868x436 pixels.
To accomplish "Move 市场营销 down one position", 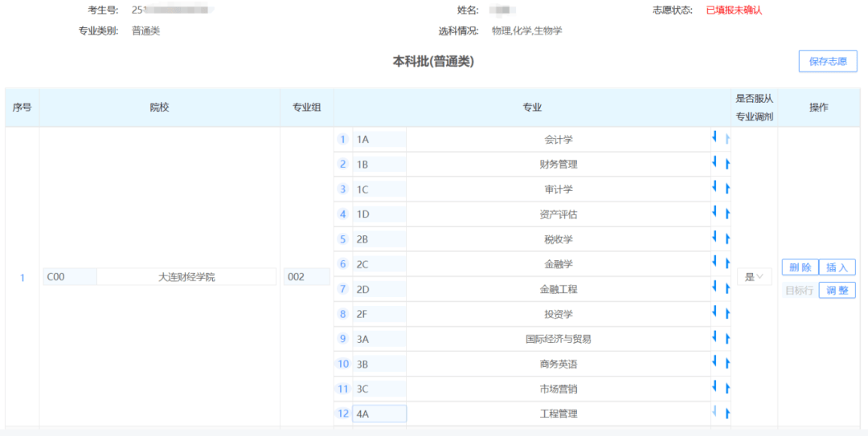I will 714,386.
